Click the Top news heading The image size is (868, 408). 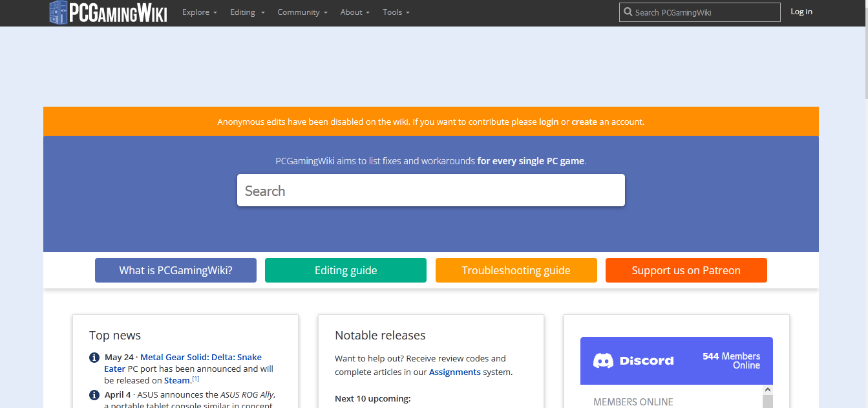[x=115, y=335]
